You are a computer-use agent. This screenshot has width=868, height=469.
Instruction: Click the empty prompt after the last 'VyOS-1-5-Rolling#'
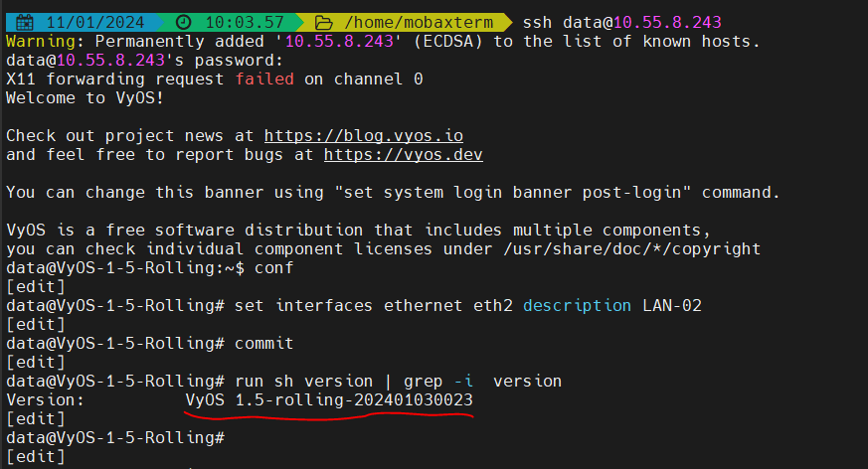(x=239, y=437)
